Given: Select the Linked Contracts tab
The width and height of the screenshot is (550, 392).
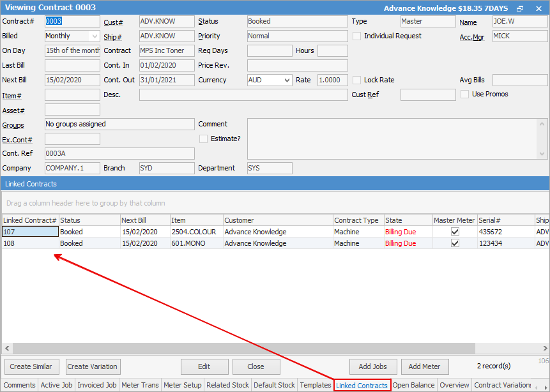Looking at the screenshot, I should [362, 386].
